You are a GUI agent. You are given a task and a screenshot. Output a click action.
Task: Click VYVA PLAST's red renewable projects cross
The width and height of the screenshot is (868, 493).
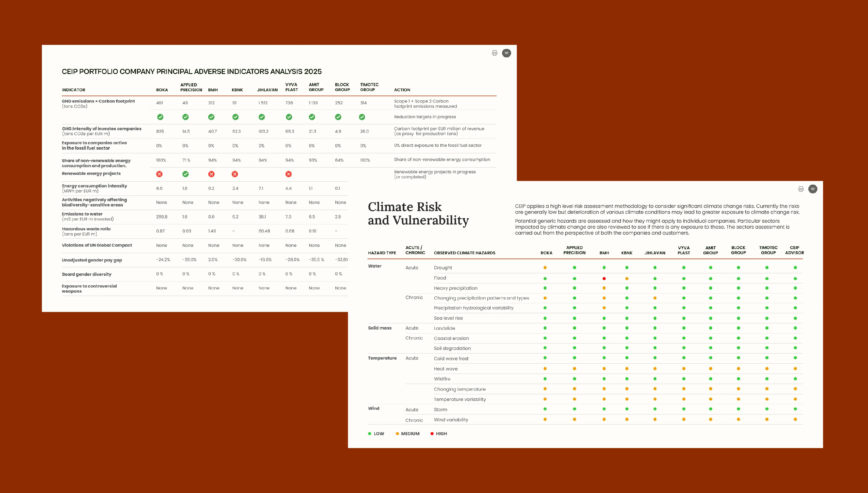pos(289,174)
